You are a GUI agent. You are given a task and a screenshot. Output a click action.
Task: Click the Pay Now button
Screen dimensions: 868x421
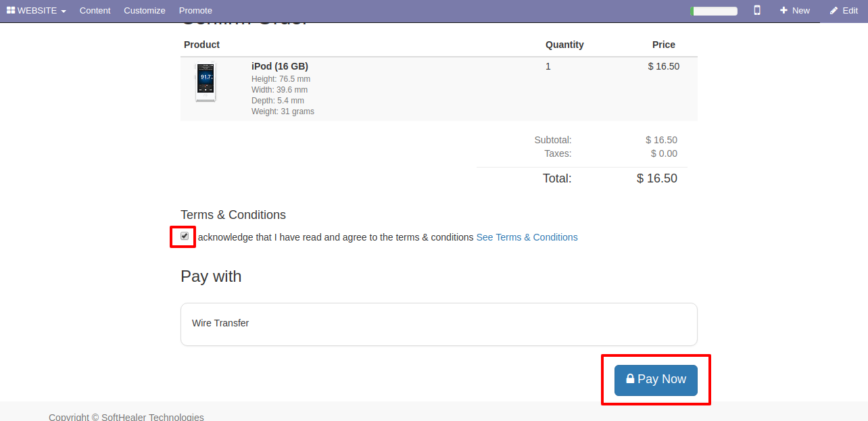(x=656, y=380)
